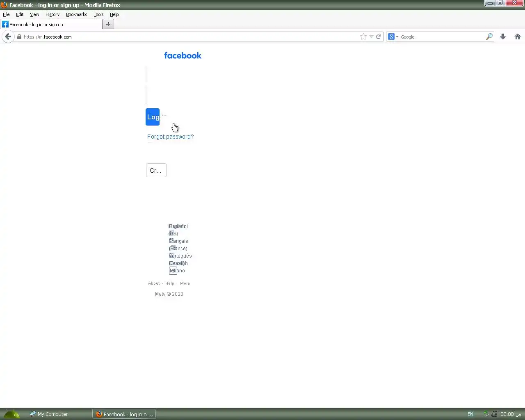The width and height of the screenshot is (525, 420).
Task: Go to the Home page icon
Action: [x=518, y=37]
